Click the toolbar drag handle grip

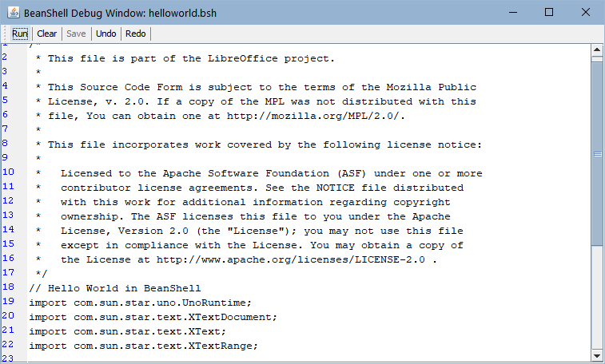[x=5, y=34]
